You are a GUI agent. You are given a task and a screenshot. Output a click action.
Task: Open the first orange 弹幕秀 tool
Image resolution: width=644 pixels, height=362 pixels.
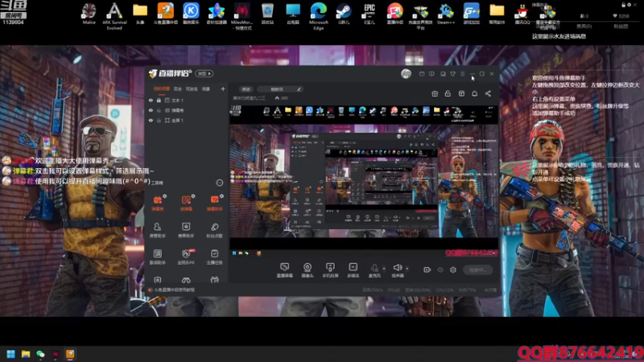pyautogui.click(x=158, y=203)
